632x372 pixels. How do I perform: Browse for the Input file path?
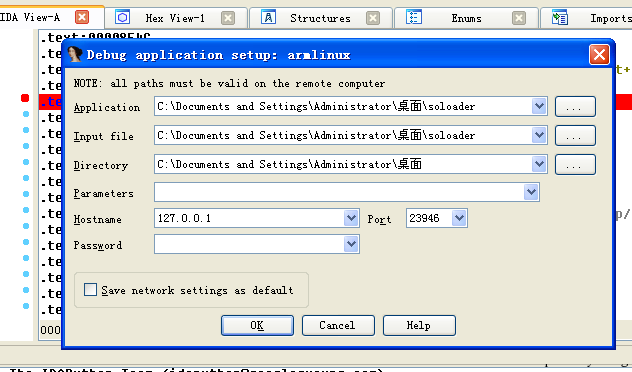coord(575,135)
